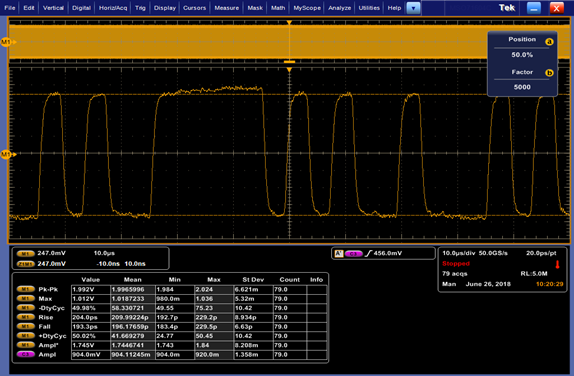
Task: Open the Analyze menu
Action: point(339,8)
